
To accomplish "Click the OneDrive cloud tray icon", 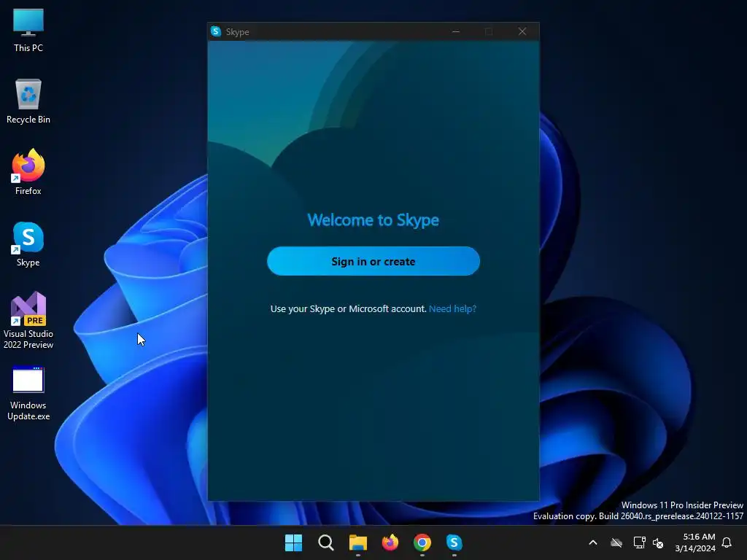I will point(616,542).
